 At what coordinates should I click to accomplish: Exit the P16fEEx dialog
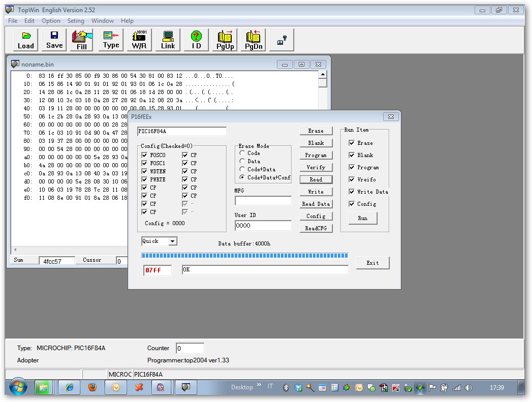tap(372, 263)
